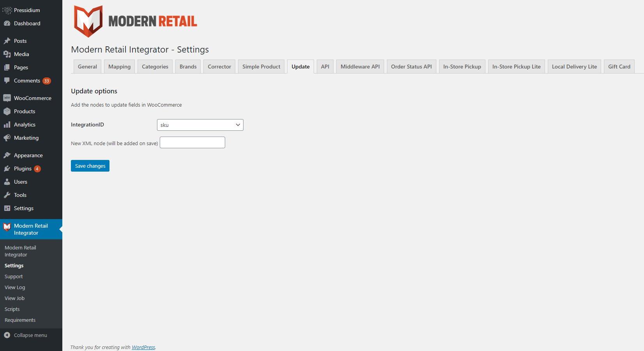Go to the API tab
The width and height of the screenshot is (644, 351).
[325, 67]
